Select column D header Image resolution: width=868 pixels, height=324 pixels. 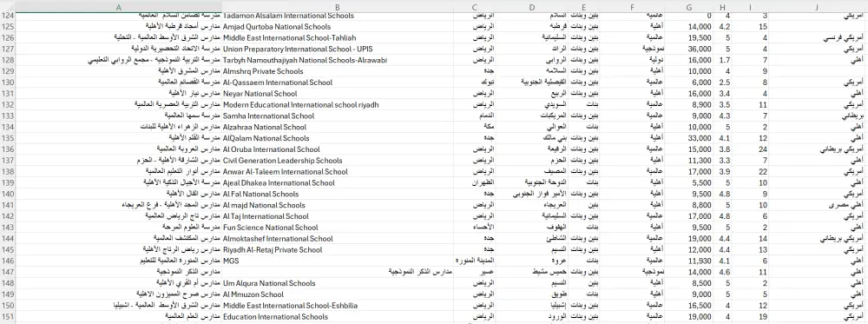(x=532, y=7)
